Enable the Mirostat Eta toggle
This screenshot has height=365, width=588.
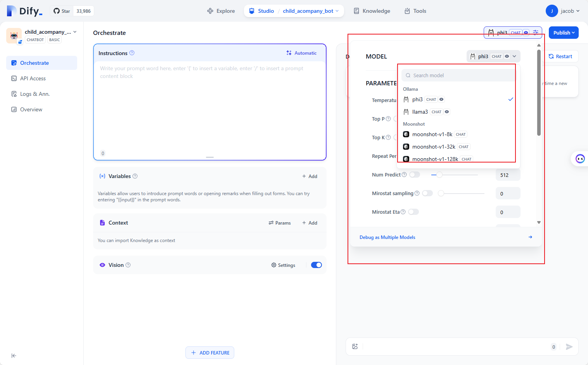(x=413, y=212)
